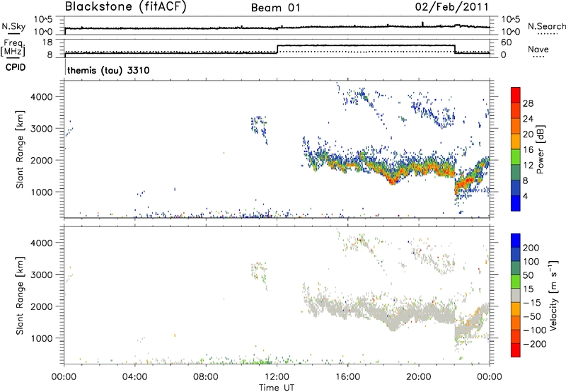This screenshot has width=566, height=392.
Task: Click the 2000 km tick on power panel
Action: pyautogui.click(x=41, y=160)
